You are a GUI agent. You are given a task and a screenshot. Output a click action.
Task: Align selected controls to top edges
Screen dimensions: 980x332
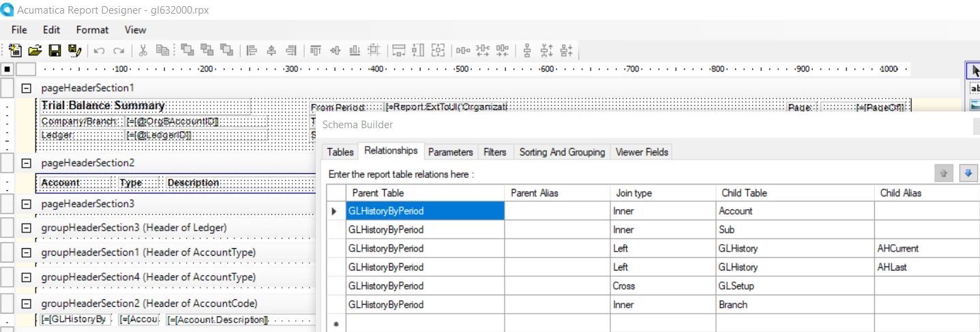315,50
